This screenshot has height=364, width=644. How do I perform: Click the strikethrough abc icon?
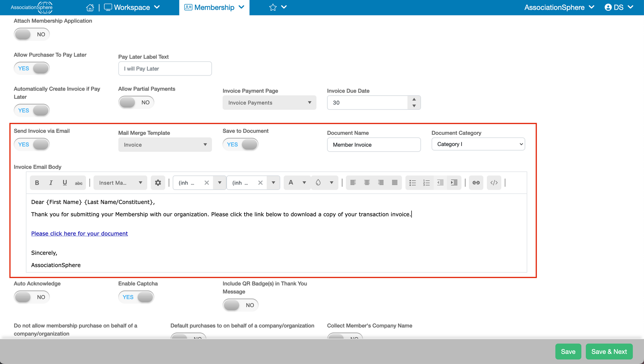pos(78,183)
